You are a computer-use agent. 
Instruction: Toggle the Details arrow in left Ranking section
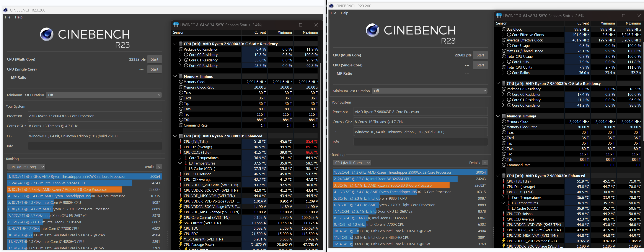tap(159, 167)
